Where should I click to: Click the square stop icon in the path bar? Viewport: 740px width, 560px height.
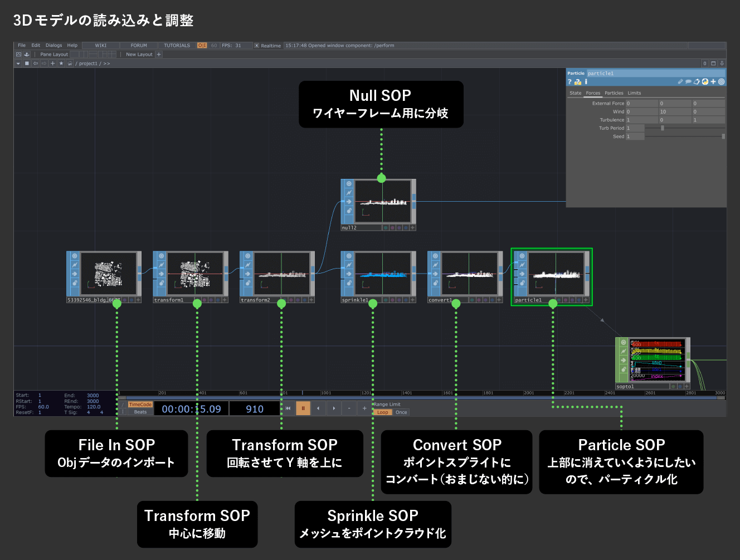point(27,64)
